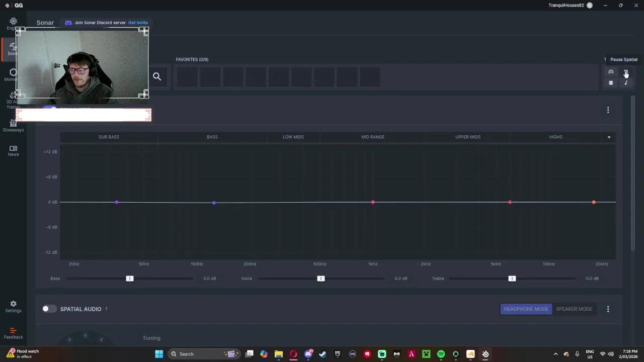This screenshot has width=644, height=362.
Task: Click the Flood watch weather widget
Action: 23,354
